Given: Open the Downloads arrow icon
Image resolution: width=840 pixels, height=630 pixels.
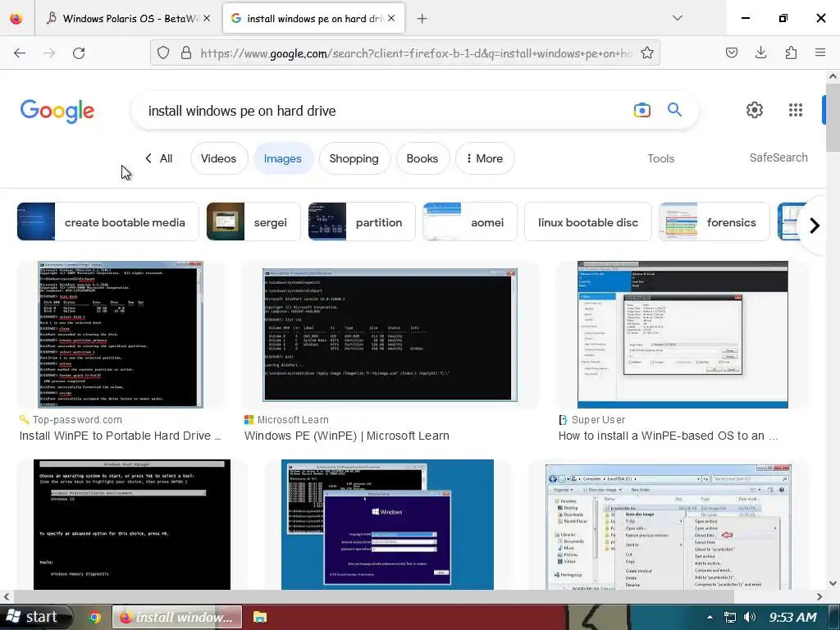Looking at the screenshot, I should point(760,52).
